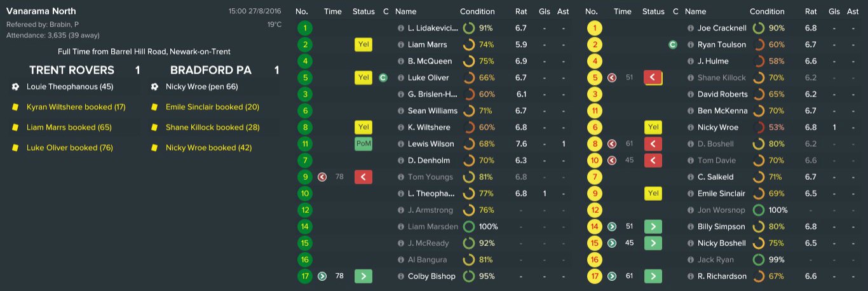Click the Condition column header in Trent Rovers' table
Viewport: 868px width, 291px height.
click(x=477, y=11)
